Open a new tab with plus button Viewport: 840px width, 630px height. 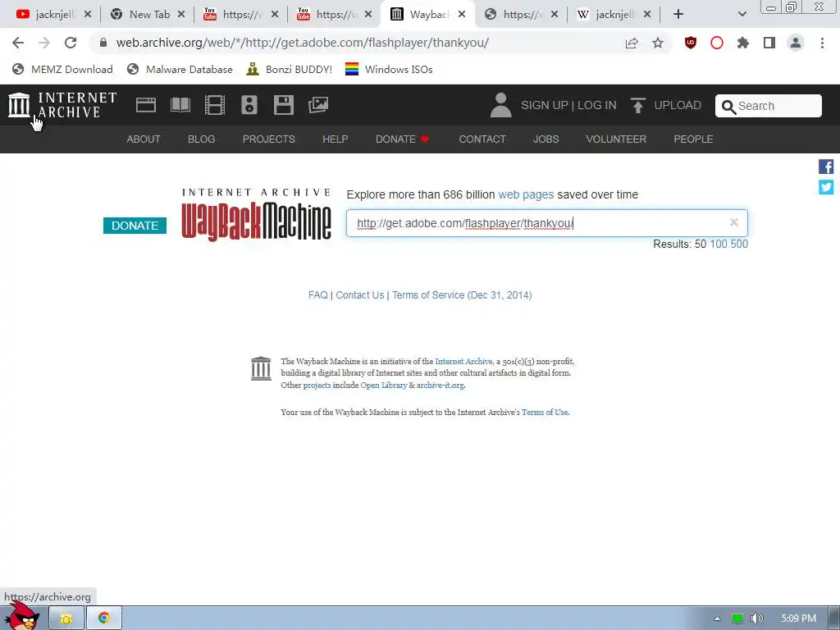point(678,15)
